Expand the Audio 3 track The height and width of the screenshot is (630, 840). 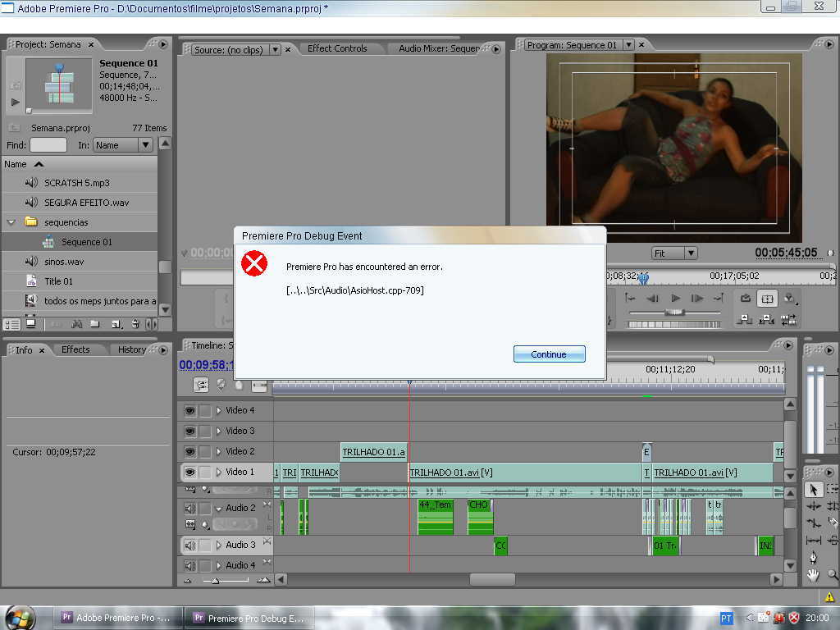coord(218,545)
